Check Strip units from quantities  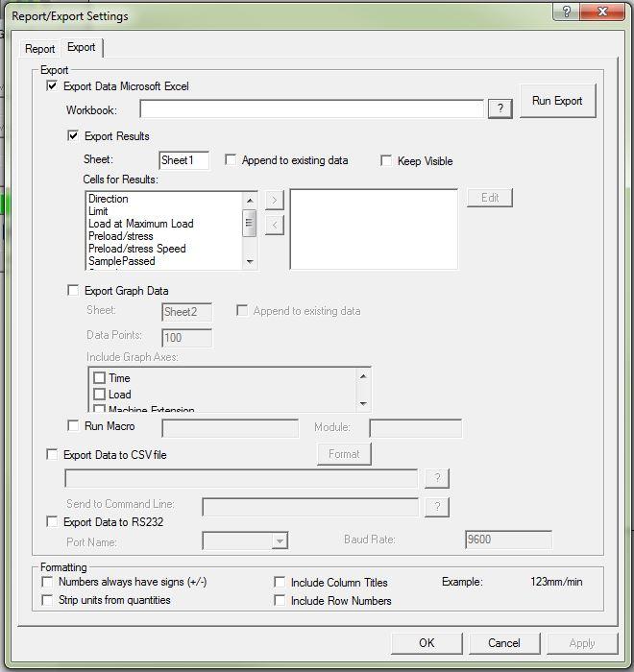point(47,600)
